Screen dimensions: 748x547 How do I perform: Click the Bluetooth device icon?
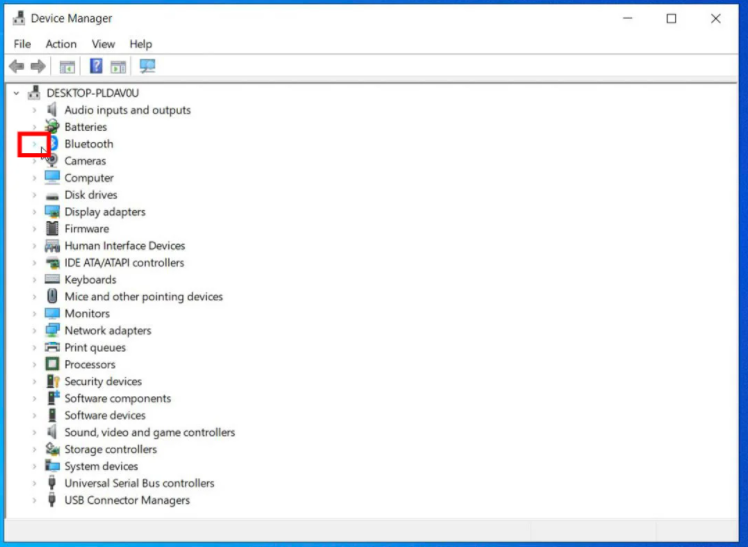pos(52,144)
